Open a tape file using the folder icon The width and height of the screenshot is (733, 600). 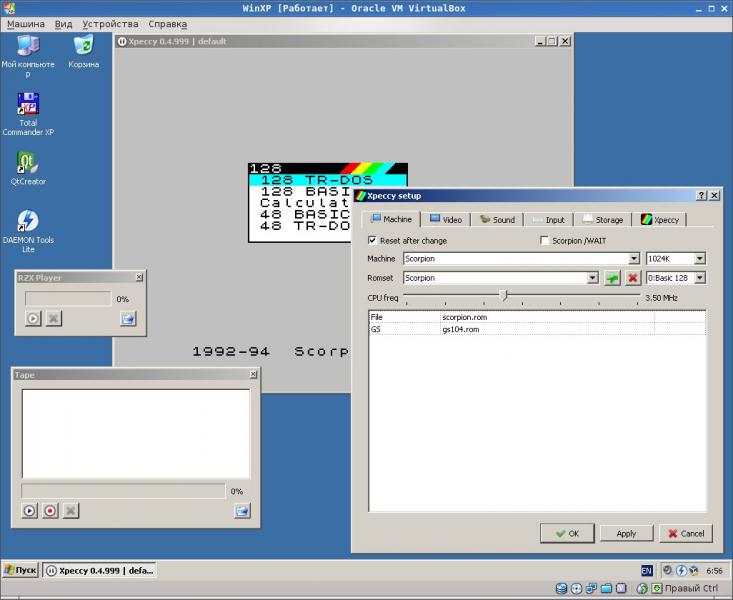pos(241,510)
